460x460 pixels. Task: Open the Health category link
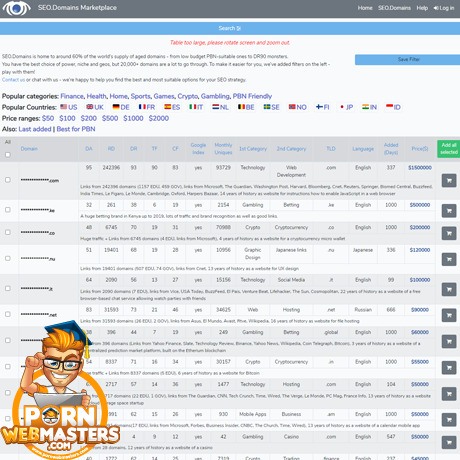coord(97,96)
